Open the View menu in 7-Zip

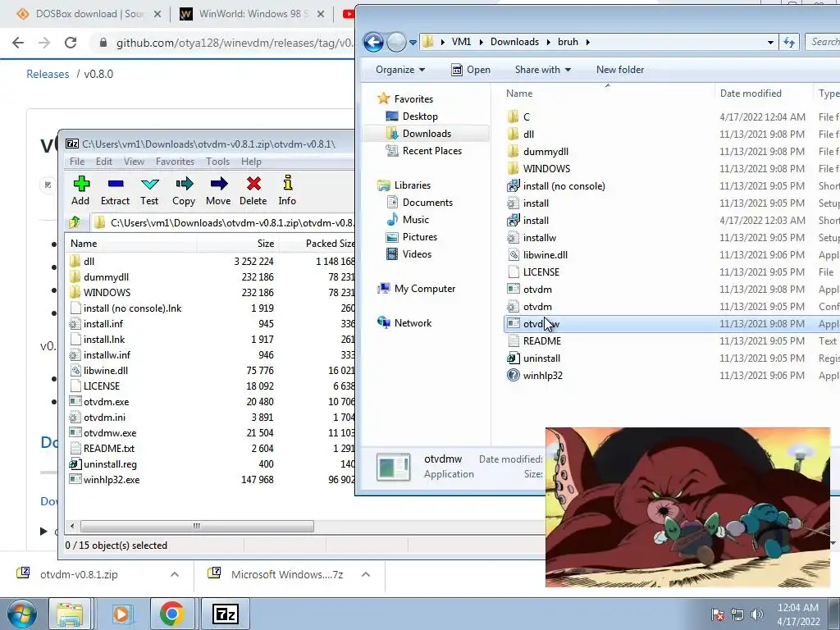[x=134, y=162]
